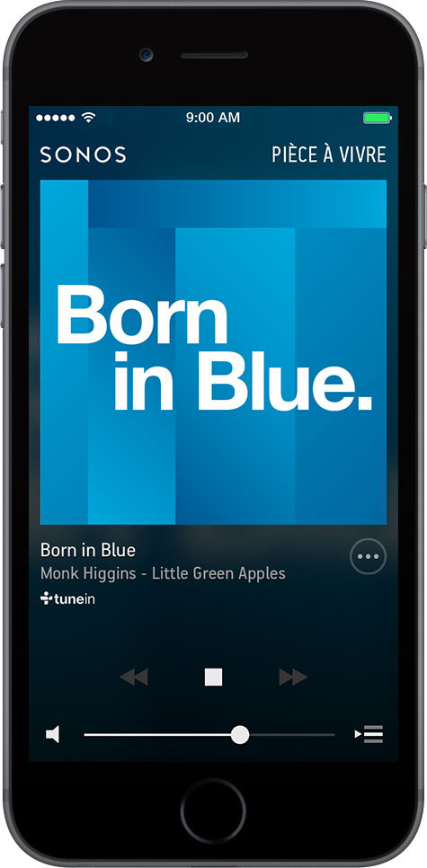The image size is (427, 868).
Task: Tap the Born in Blue album artwork
Action: tap(213, 352)
